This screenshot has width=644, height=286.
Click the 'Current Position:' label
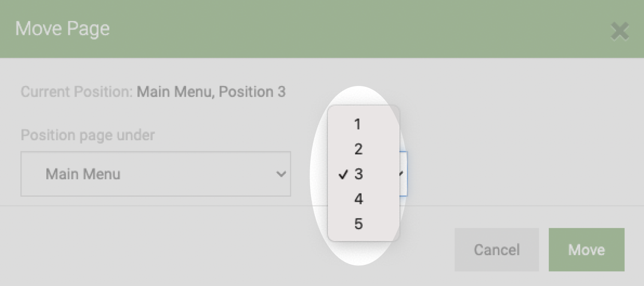click(77, 92)
